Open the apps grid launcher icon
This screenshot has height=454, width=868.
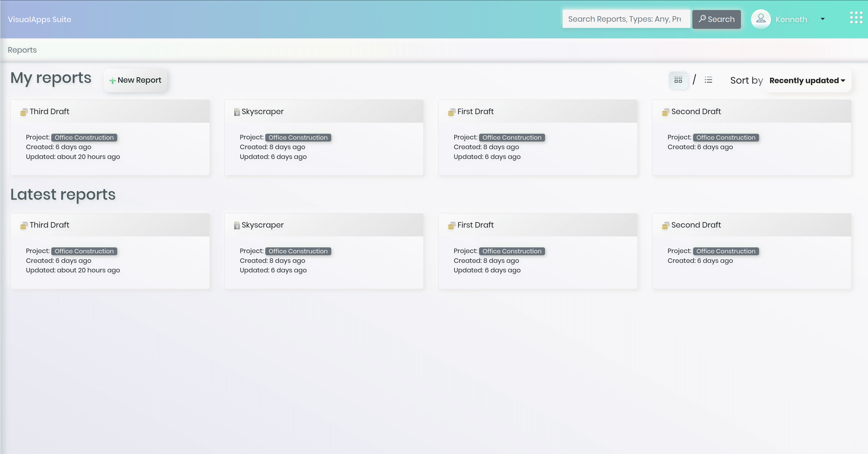(856, 18)
